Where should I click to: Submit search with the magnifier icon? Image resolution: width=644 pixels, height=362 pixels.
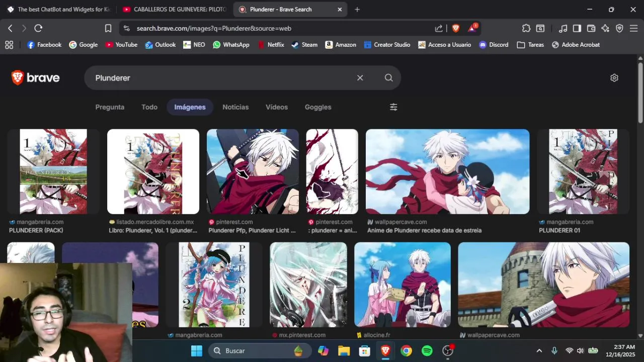388,78
